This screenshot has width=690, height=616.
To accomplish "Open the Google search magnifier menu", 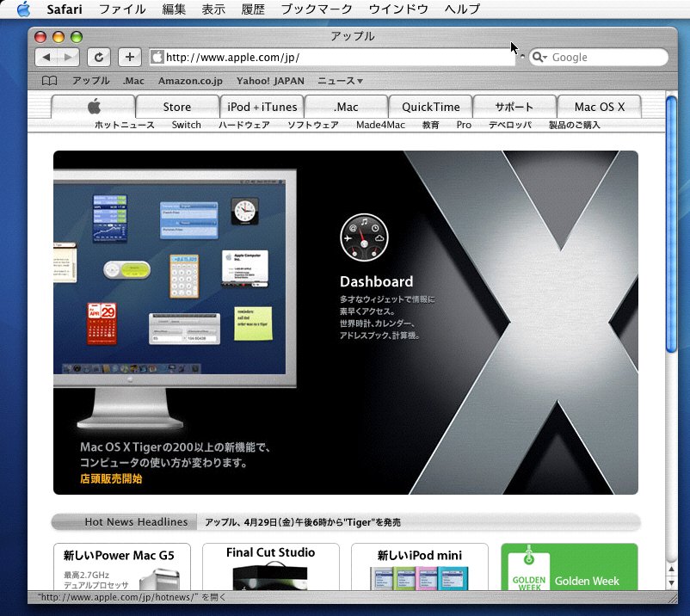I will point(539,57).
